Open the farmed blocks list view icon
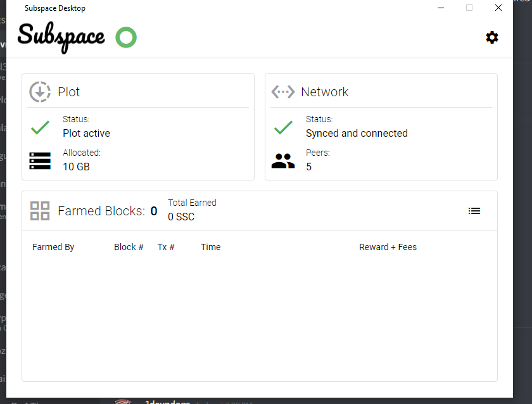 [474, 211]
